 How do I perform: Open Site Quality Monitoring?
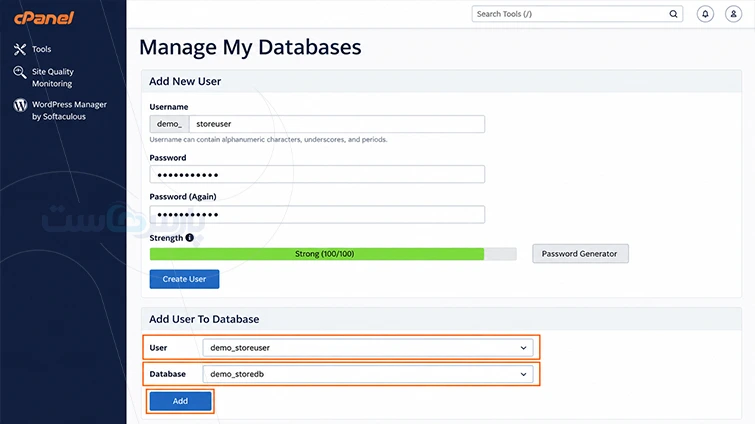click(x=53, y=77)
